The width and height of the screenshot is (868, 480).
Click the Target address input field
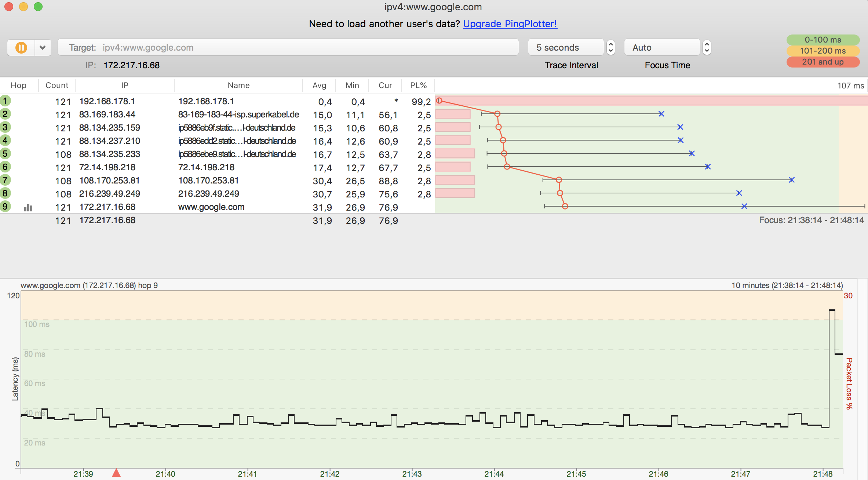(288, 48)
